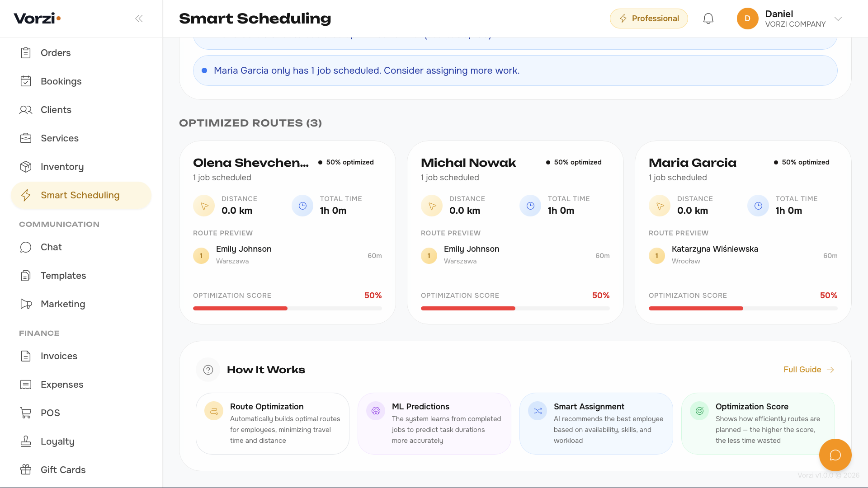Click the Templates document icon

tap(26, 276)
